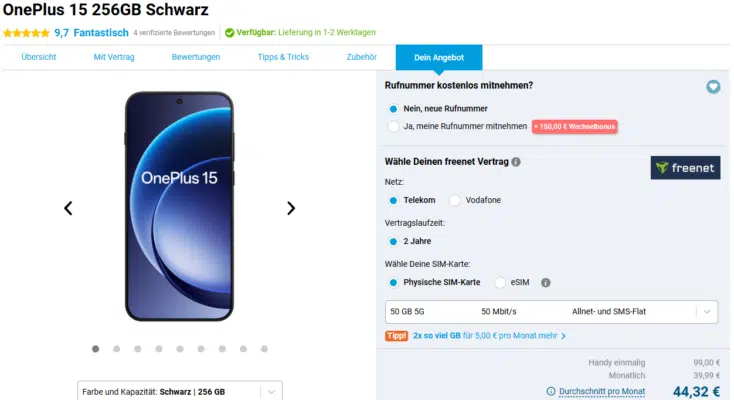734x400 pixels.
Task: Switch to Bewertungen tab
Action: [x=196, y=57]
